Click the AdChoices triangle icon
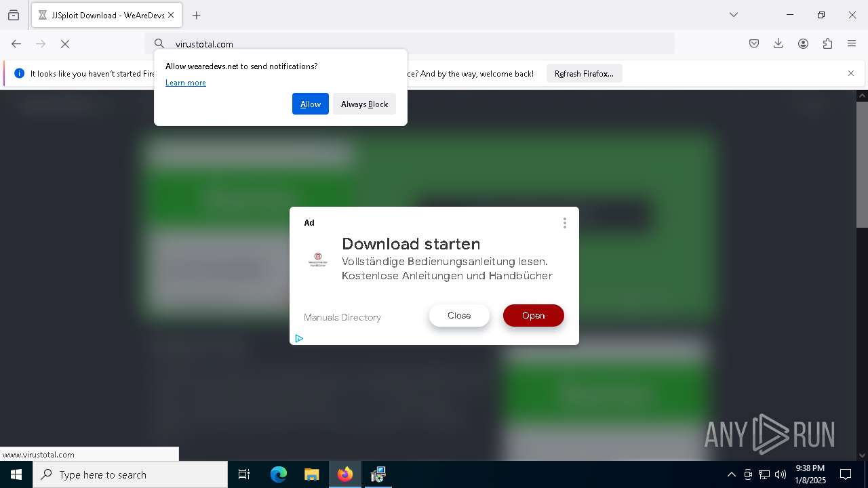This screenshot has height=488, width=868. (299, 338)
